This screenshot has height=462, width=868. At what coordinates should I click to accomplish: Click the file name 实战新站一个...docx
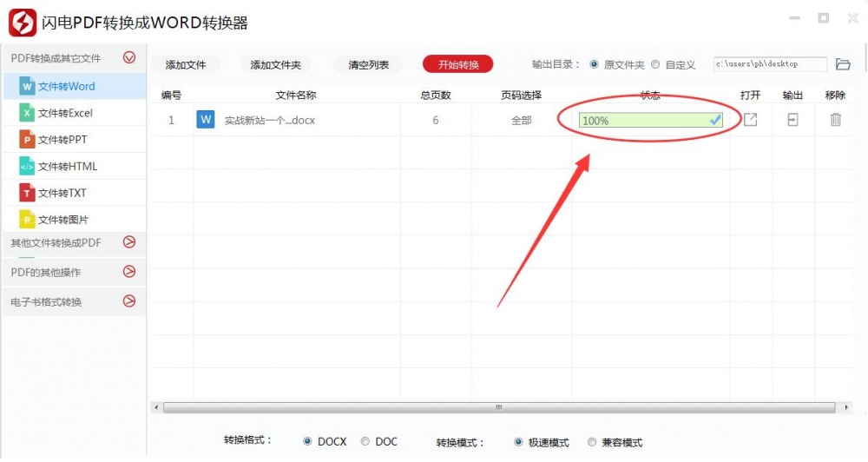pos(270,120)
